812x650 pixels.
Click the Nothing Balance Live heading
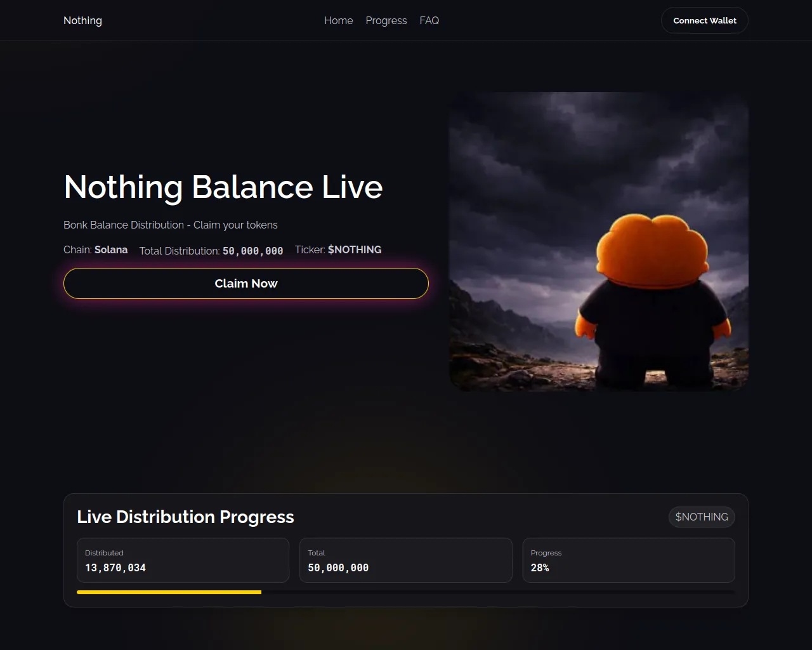click(x=223, y=187)
